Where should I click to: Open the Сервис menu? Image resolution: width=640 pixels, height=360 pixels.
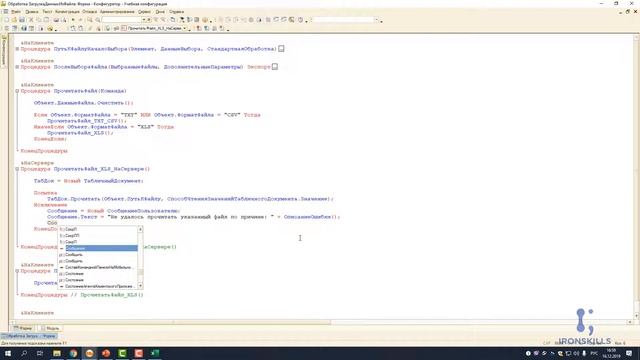pyautogui.click(x=144, y=11)
